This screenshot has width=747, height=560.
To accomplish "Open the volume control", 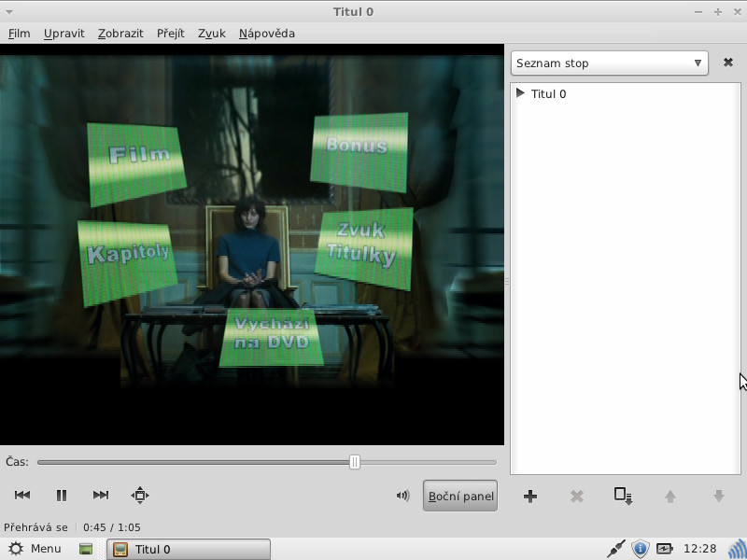I will pyautogui.click(x=402, y=496).
